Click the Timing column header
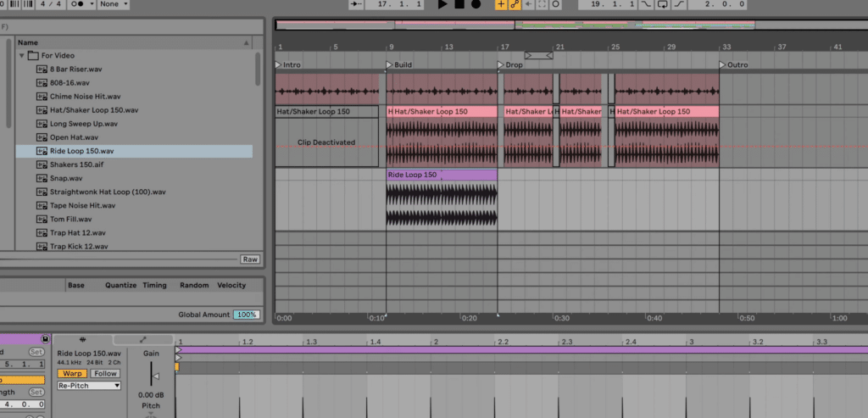 click(x=154, y=285)
